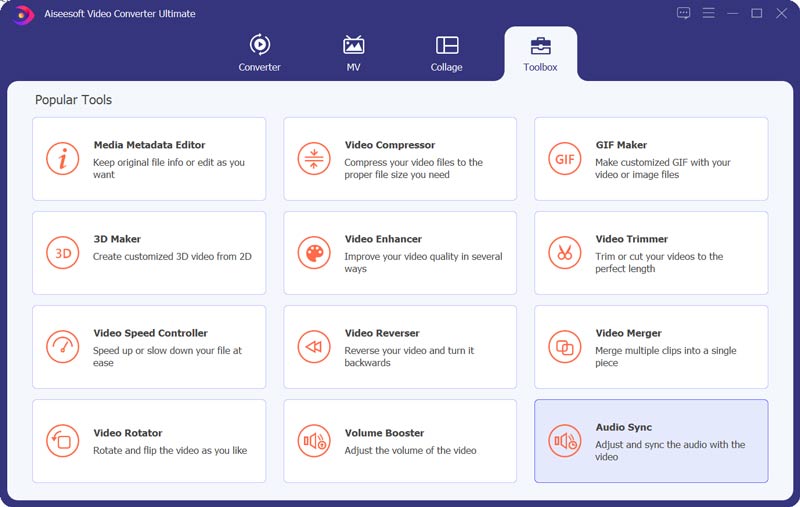Click the Video Rotator icon
The height and width of the screenshot is (507, 800).
(62, 441)
